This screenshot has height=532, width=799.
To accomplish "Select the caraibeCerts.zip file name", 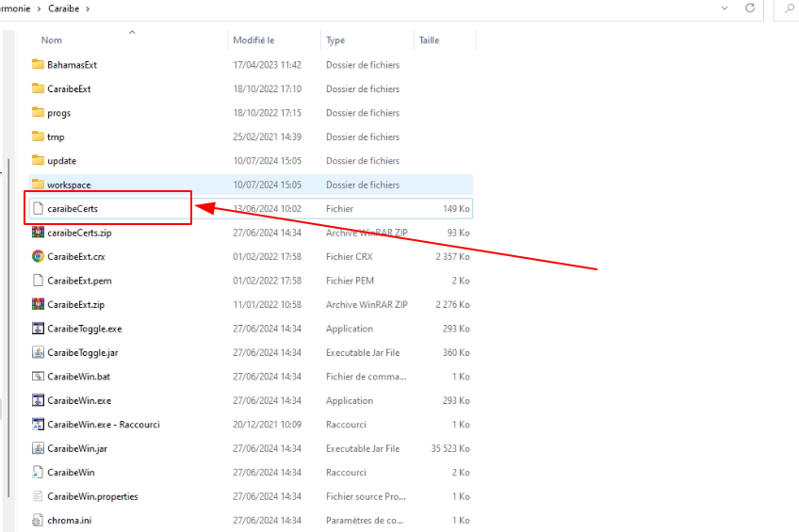I will click(79, 233).
